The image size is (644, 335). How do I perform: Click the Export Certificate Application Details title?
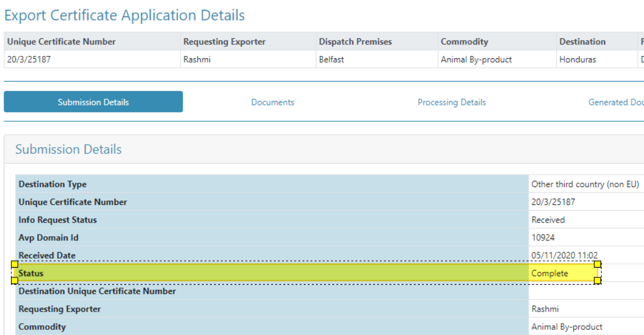click(124, 15)
